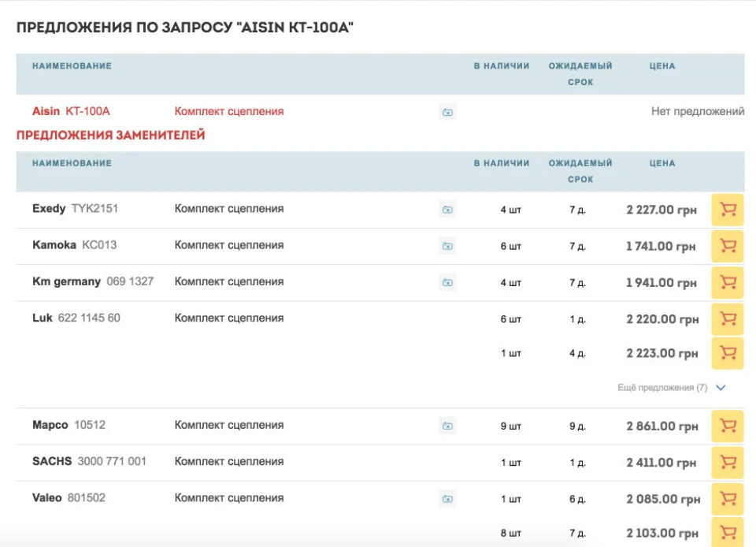Click 'ЦЕНА' header in substitutes table
The image size is (756, 547).
tap(662, 163)
